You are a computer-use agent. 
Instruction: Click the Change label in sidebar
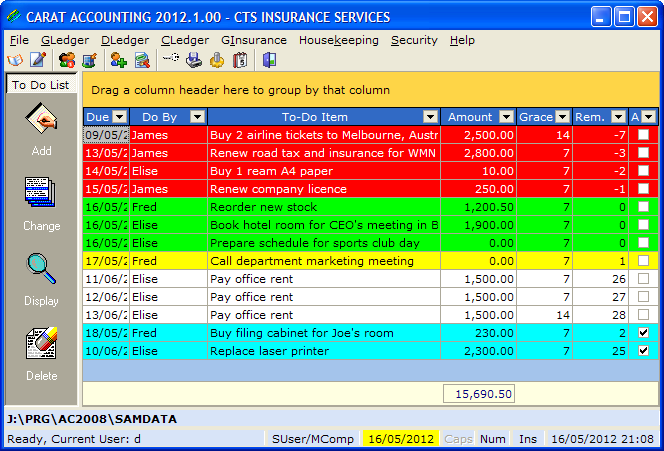click(x=42, y=226)
